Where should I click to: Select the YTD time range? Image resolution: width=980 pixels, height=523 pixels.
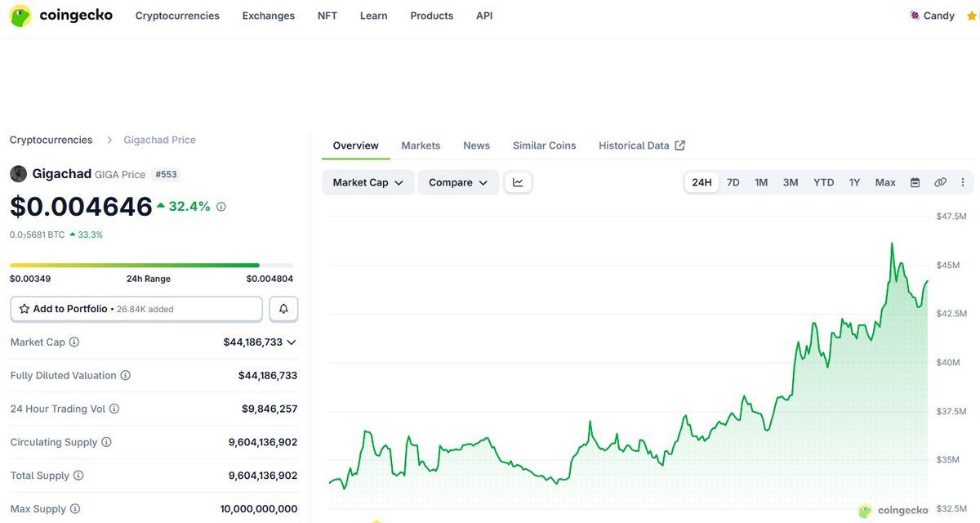824,182
